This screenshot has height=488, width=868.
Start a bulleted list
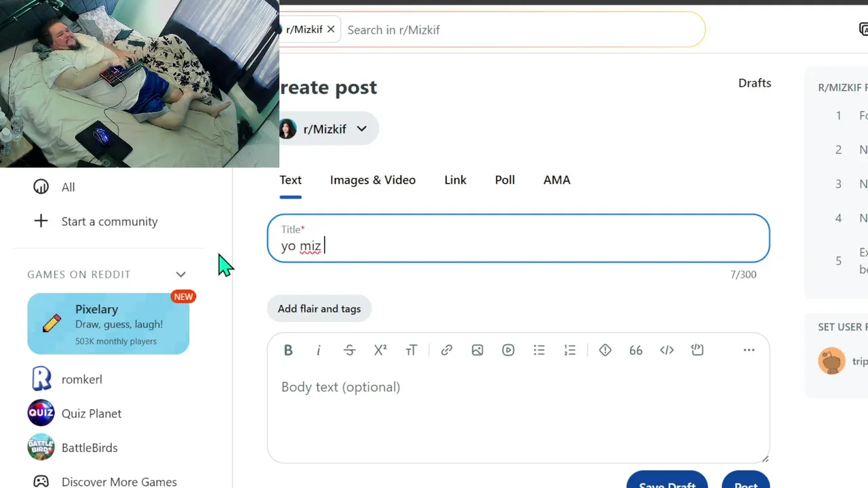point(539,350)
